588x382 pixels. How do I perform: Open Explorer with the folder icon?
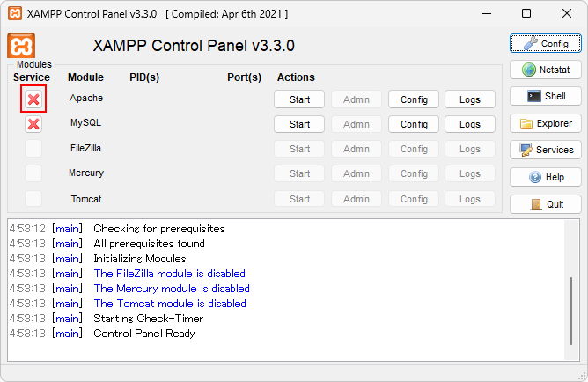pos(545,123)
